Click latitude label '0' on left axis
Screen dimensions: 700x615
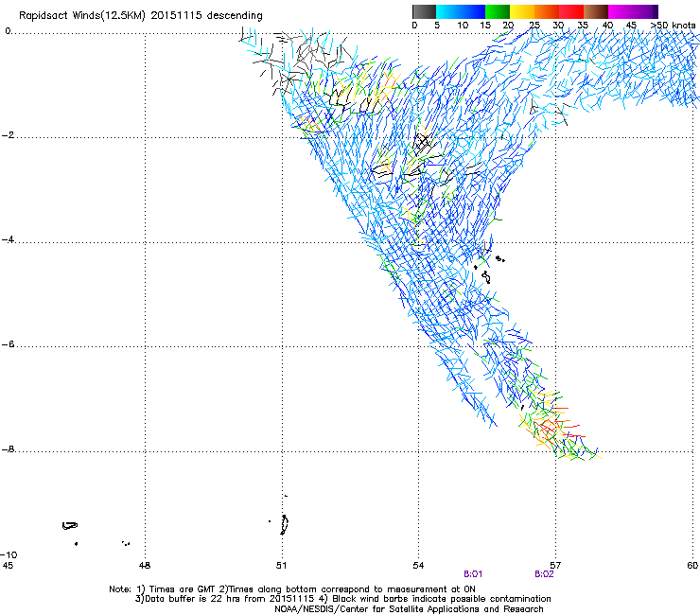[8, 31]
